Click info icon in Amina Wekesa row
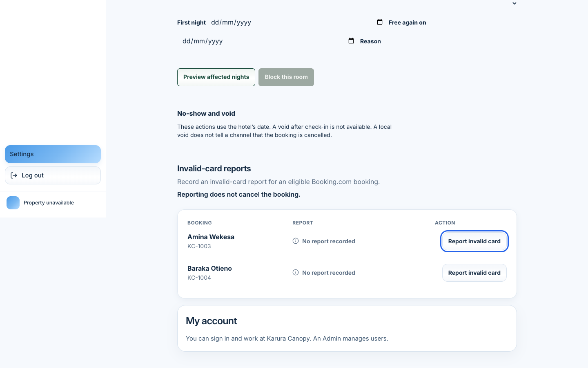 296,241
